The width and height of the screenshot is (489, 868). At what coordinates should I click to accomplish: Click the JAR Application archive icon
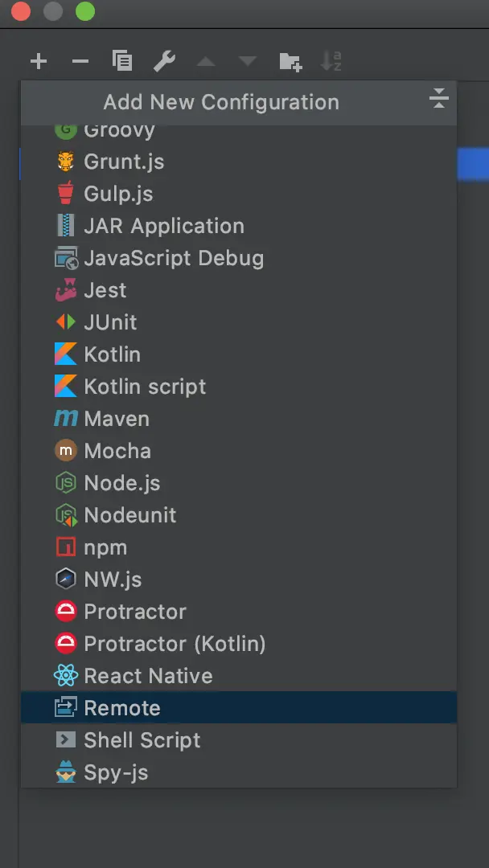[66, 225]
